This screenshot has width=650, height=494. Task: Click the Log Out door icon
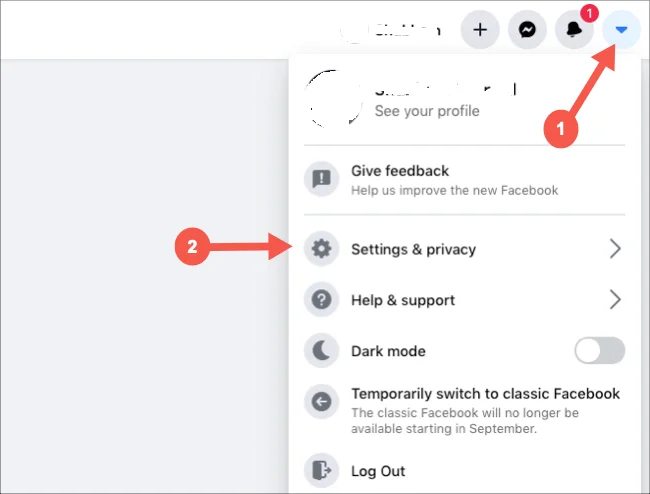coord(321,471)
